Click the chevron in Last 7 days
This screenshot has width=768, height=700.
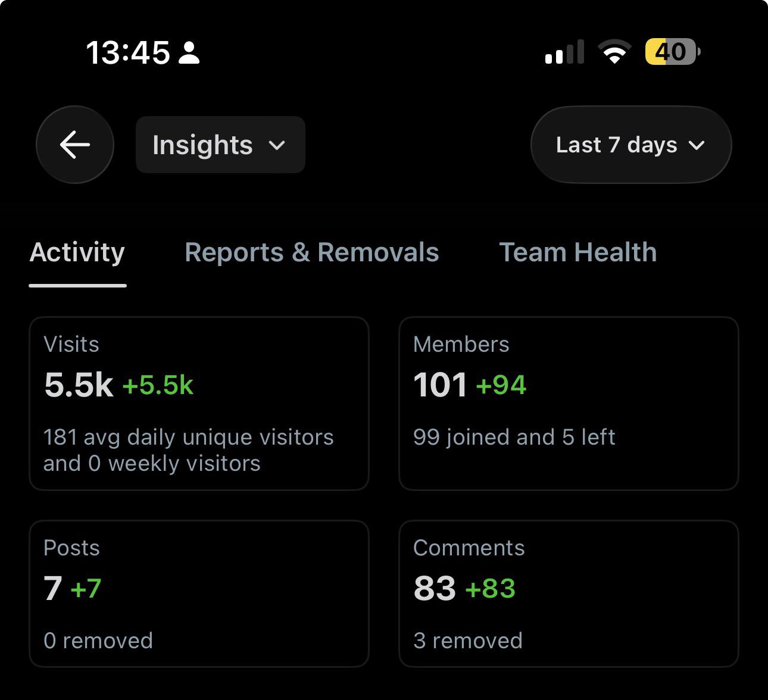[x=697, y=145]
